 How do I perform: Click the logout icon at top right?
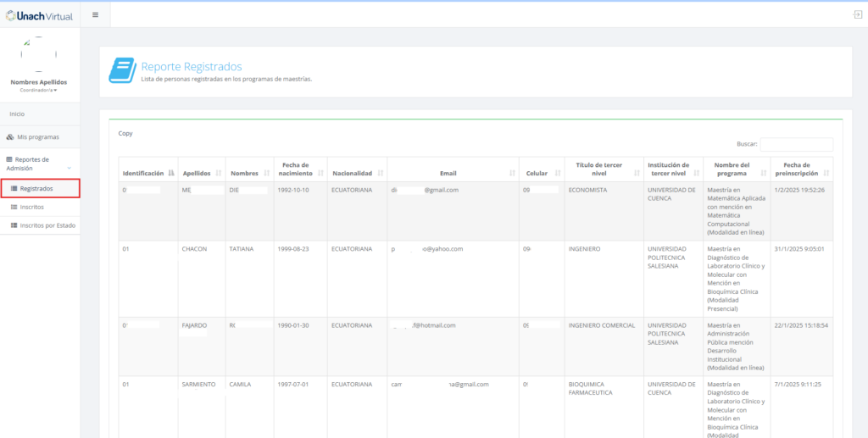coord(857,15)
